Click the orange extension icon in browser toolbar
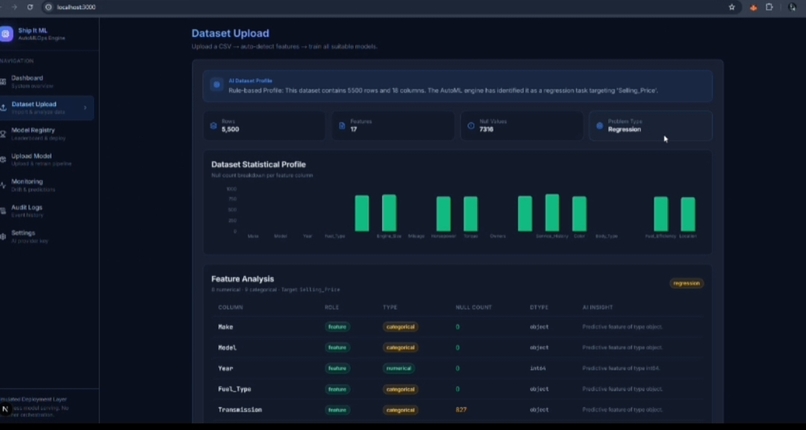This screenshot has width=806, height=430. pos(753,7)
